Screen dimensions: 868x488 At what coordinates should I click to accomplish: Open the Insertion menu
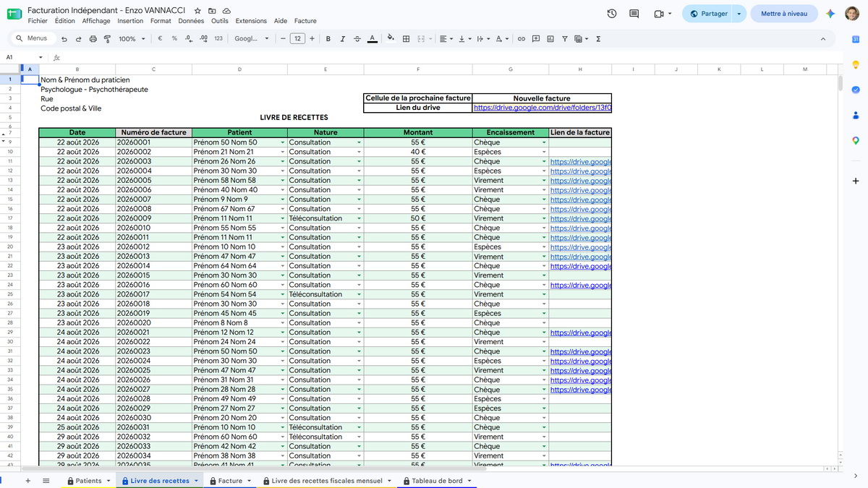[130, 21]
